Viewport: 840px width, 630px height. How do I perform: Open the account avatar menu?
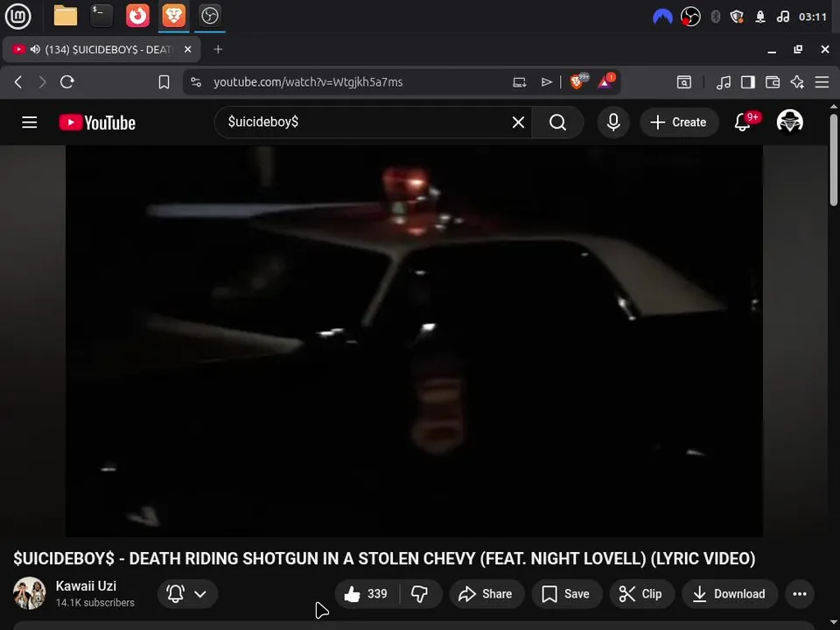click(789, 122)
